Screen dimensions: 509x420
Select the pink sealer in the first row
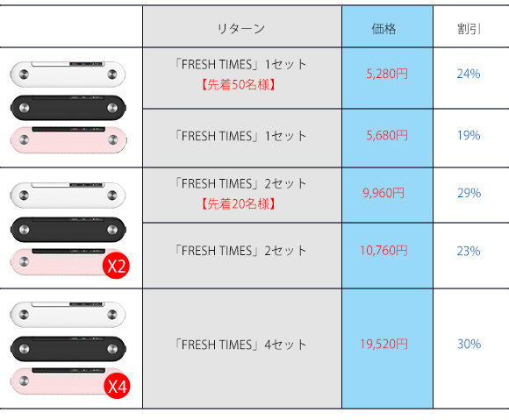coord(68,139)
